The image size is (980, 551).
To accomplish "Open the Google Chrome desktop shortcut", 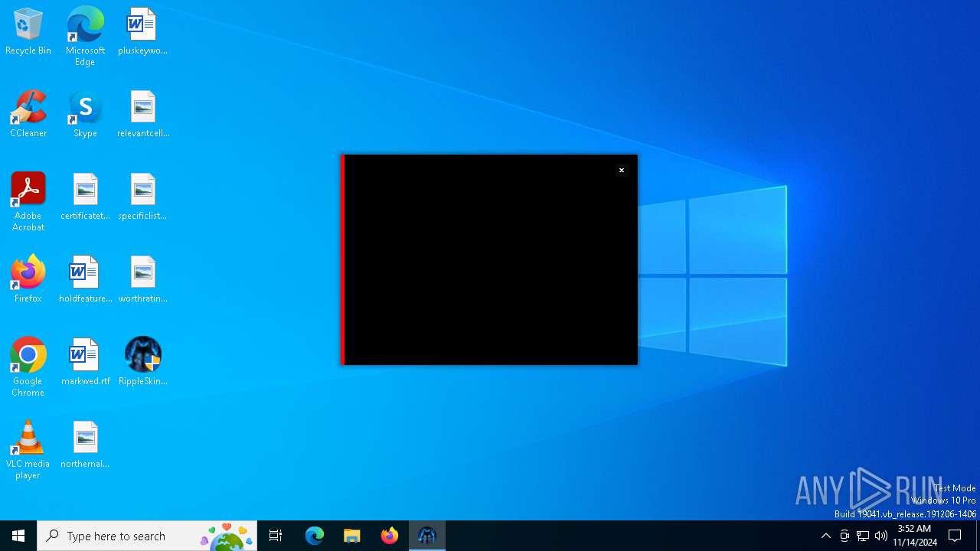I will click(28, 367).
